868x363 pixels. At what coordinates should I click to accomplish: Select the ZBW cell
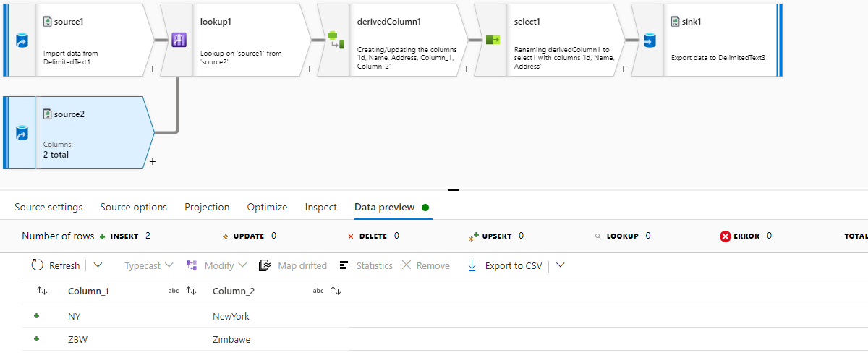coord(78,339)
